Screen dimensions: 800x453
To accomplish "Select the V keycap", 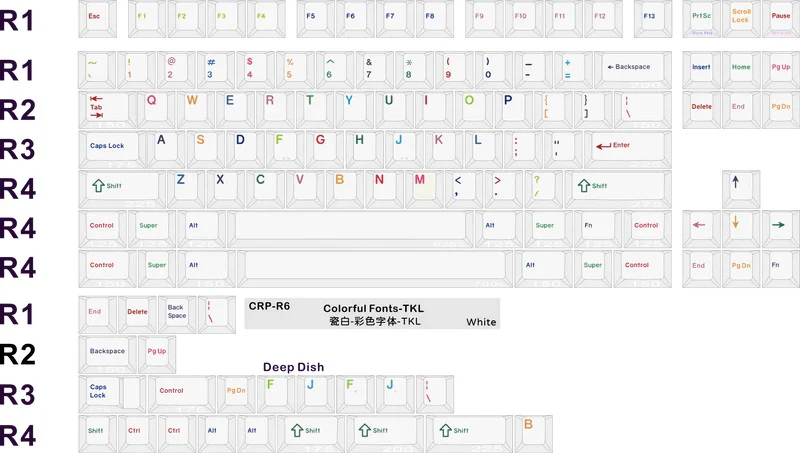I will 306,189.
